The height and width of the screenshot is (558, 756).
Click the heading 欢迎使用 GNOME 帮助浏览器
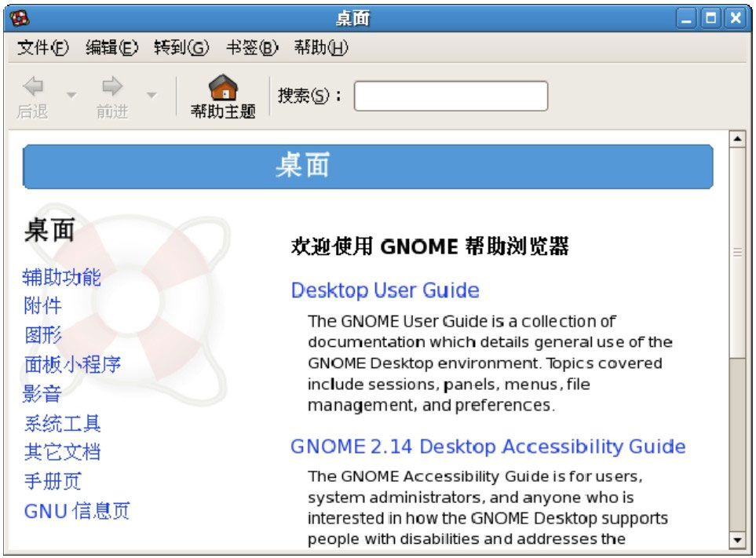tap(429, 246)
